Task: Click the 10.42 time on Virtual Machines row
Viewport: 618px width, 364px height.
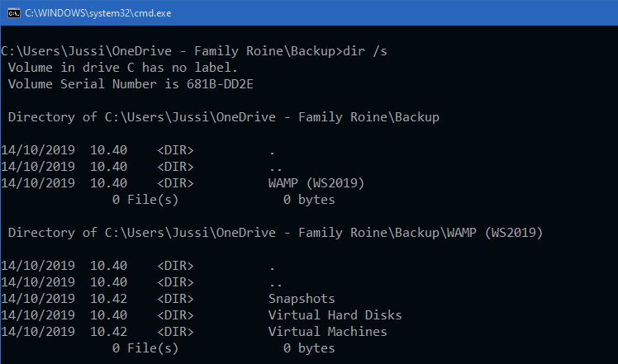Action: [x=109, y=332]
